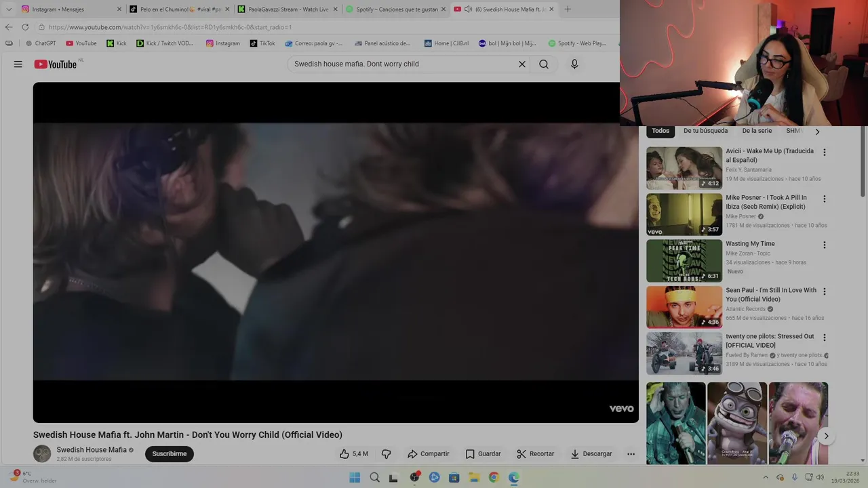Switch to Instagram Mensajes browser tab
Image resolution: width=868 pixels, height=488 pixels.
tap(71, 9)
